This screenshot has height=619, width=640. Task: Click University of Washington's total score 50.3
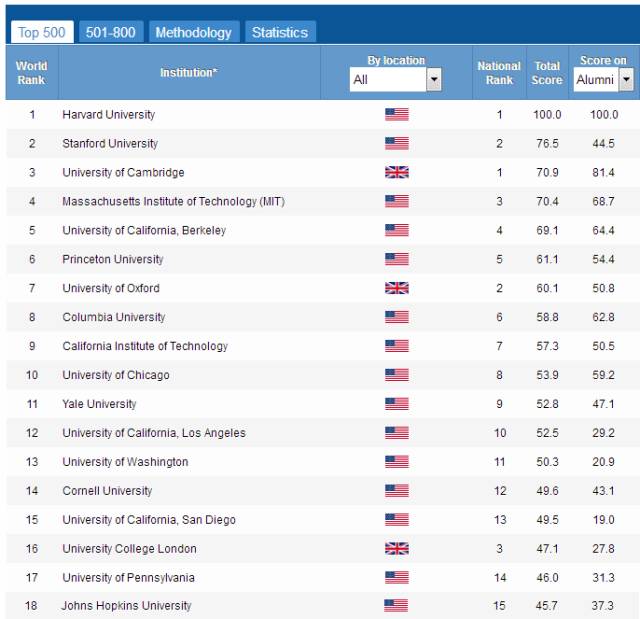click(x=547, y=462)
